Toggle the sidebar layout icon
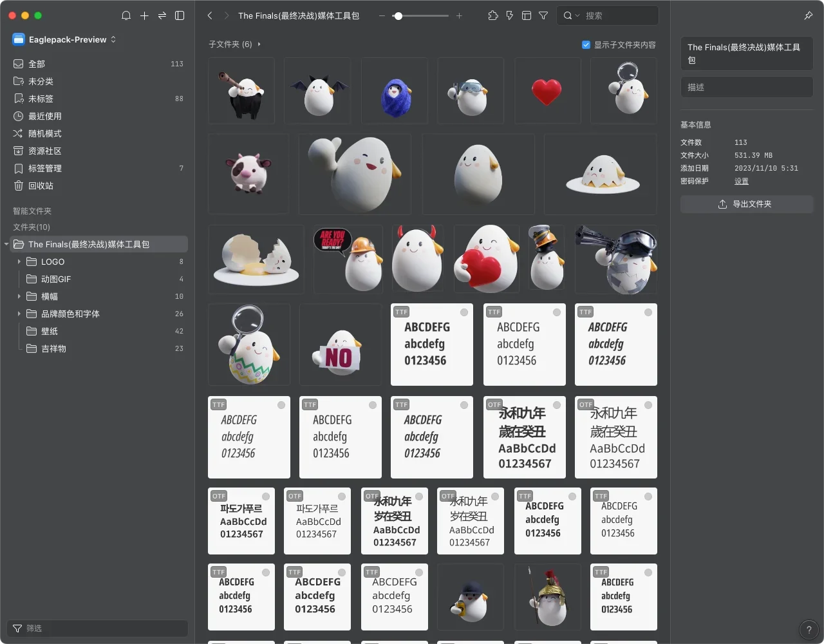 pos(180,15)
